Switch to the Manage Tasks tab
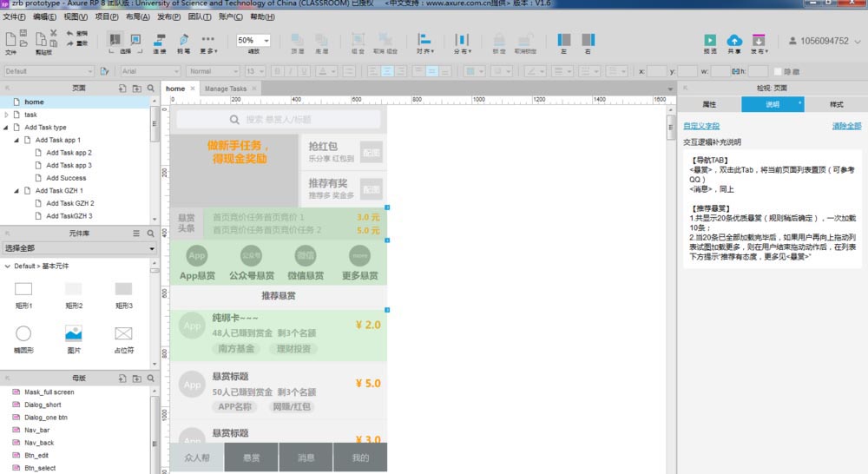 226,89
